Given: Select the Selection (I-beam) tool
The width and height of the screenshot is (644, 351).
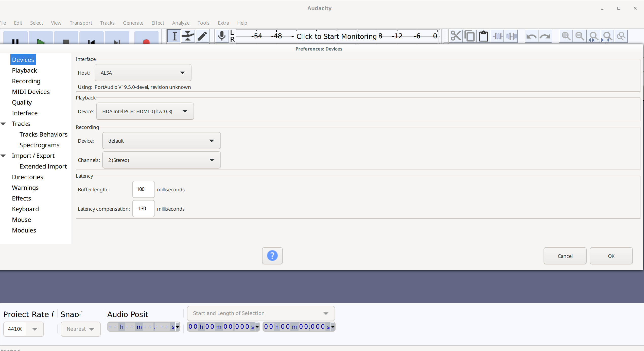Looking at the screenshot, I should coord(174,36).
